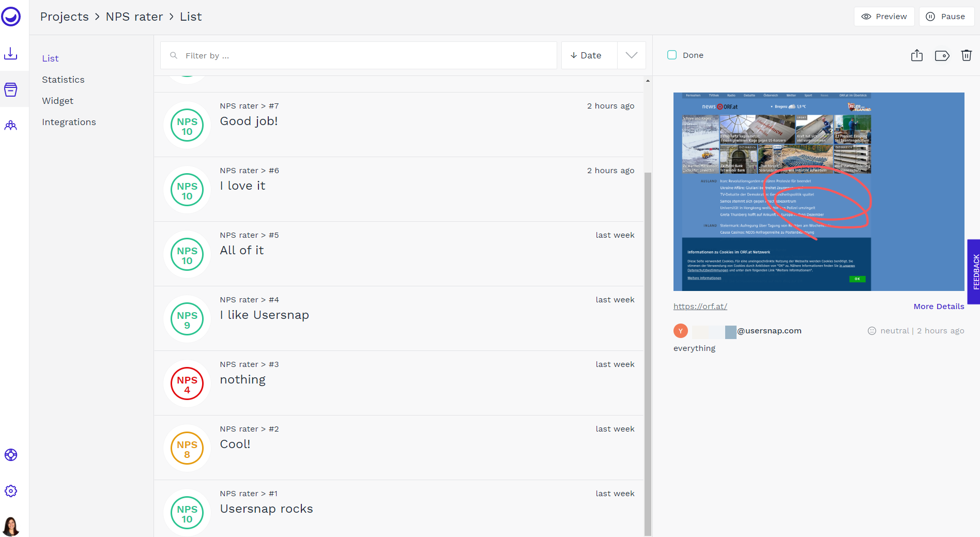Go to Projects breadcrumb

pyautogui.click(x=65, y=17)
